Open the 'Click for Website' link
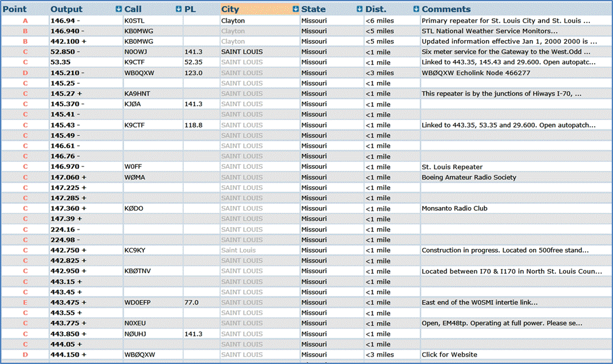This screenshot has width=613, height=364. 449,355
